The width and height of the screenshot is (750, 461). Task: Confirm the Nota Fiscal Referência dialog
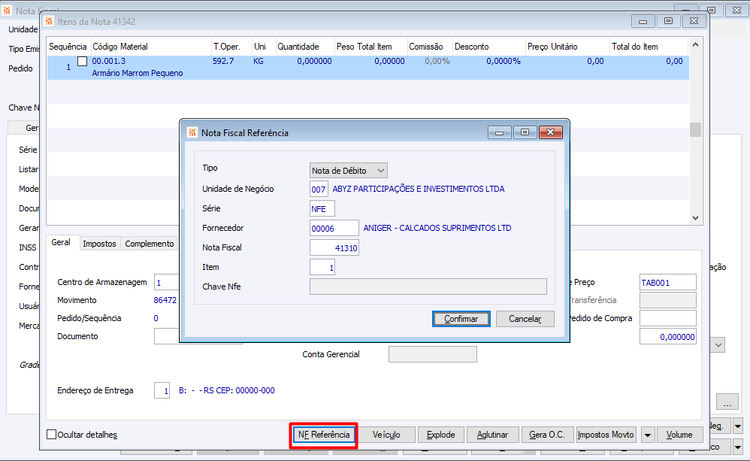pyautogui.click(x=461, y=319)
